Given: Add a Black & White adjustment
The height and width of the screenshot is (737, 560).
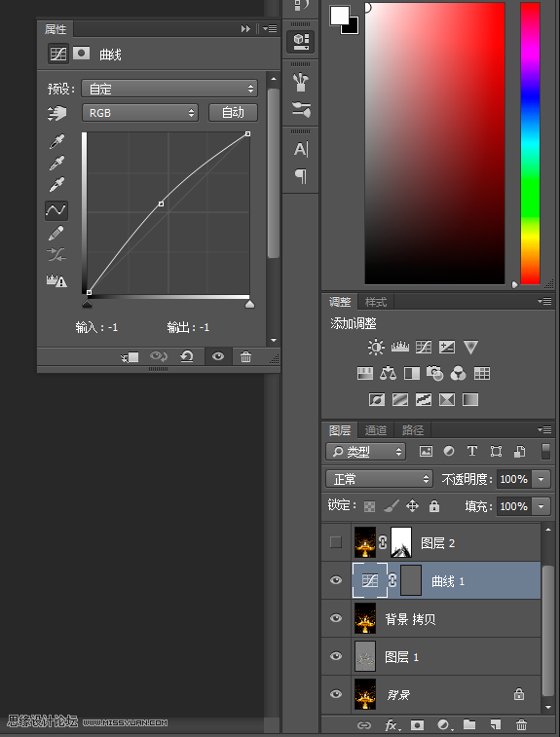Looking at the screenshot, I should [412, 374].
